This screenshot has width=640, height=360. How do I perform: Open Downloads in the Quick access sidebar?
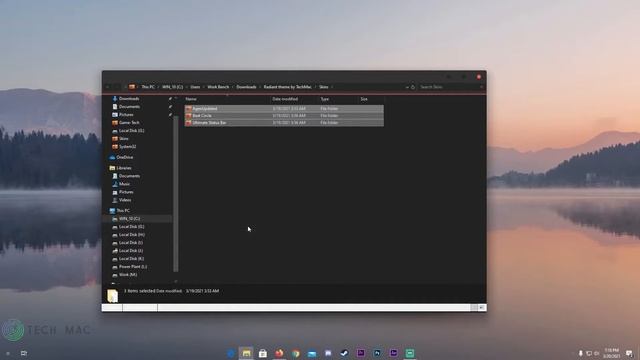(x=129, y=99)
